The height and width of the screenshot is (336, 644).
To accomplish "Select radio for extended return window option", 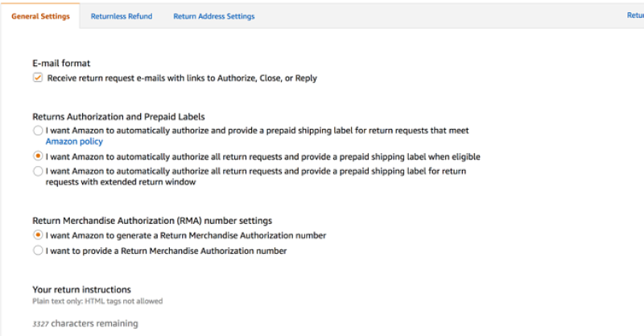I will pyautogui.click(x=38, y=171).
